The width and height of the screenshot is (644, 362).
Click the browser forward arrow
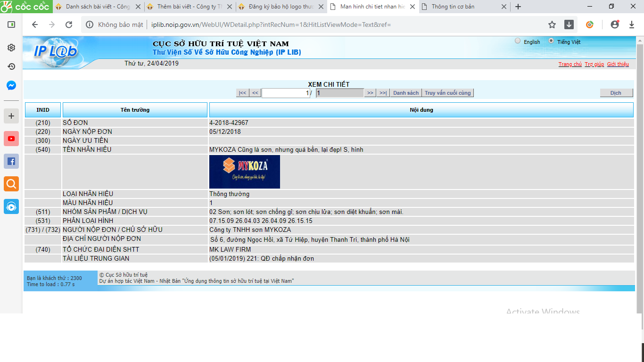pyautogui.click(x=52, y=25)
